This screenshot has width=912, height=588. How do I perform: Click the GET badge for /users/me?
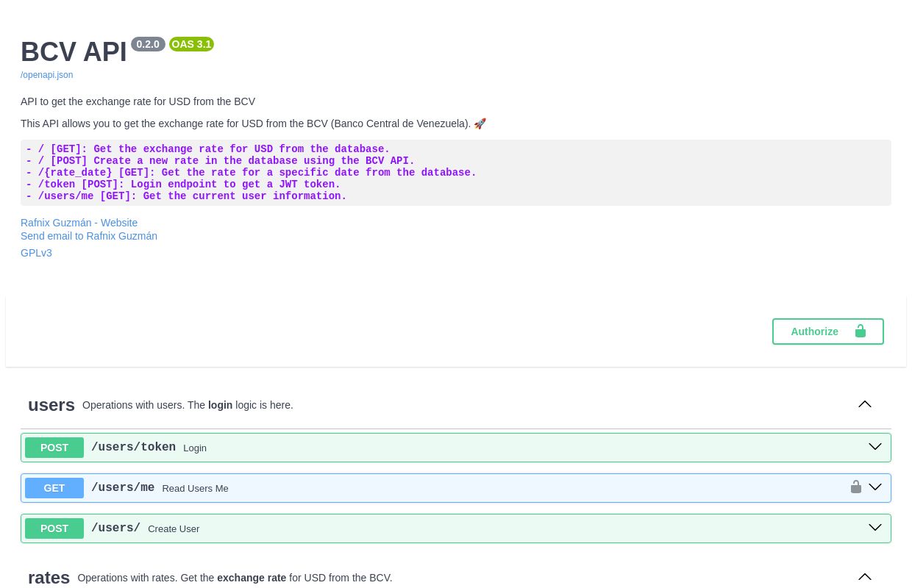pyautogui.click(x=54, y=488)
